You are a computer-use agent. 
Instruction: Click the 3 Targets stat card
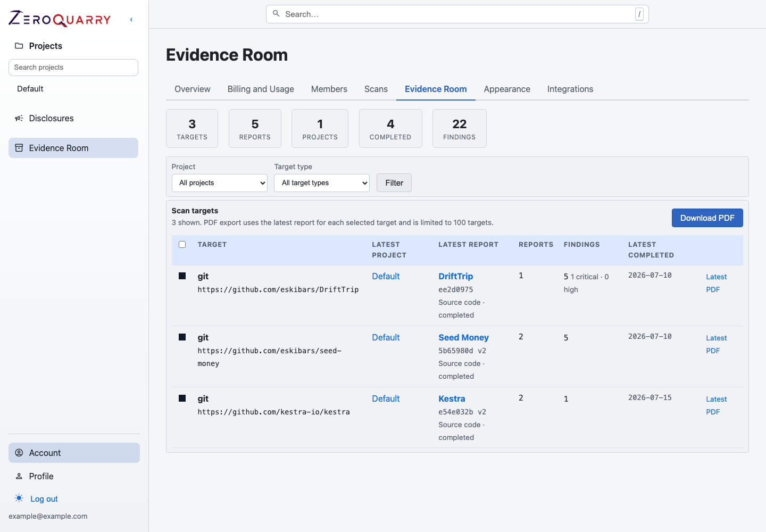[x=192, y=129]
